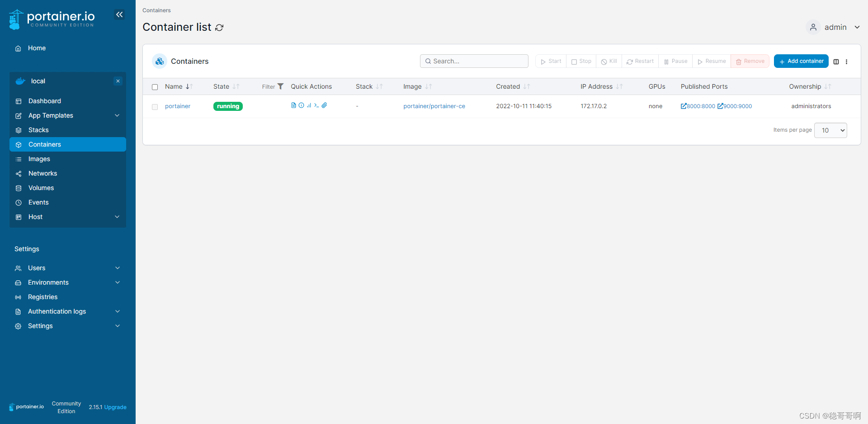Refresh the container list using the circular arrows icon
Image resolution: width=868 pixels, height=424 pixels.
point(219,28)
